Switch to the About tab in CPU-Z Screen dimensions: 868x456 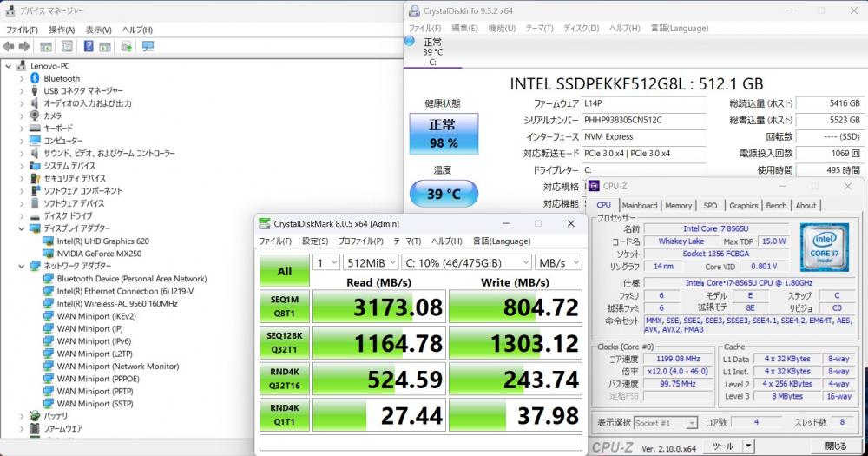(806, 206)
